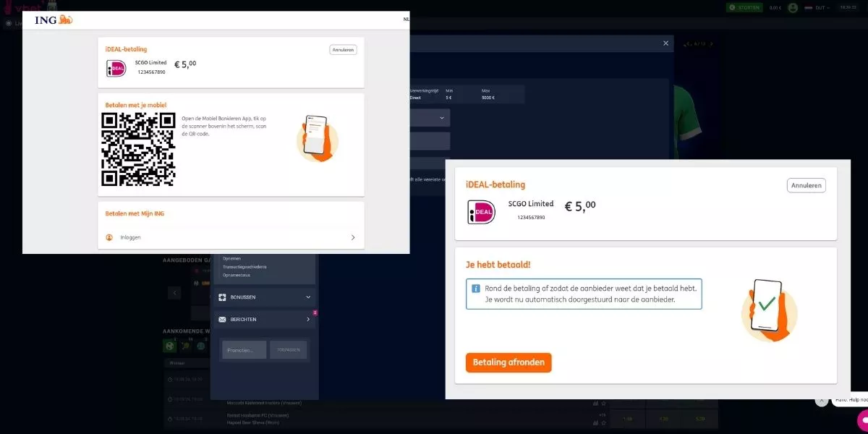The height and width of the screenshot is (434, 868).
Task: Open the dropdown in the deposit form
Action: coord(430,118)
